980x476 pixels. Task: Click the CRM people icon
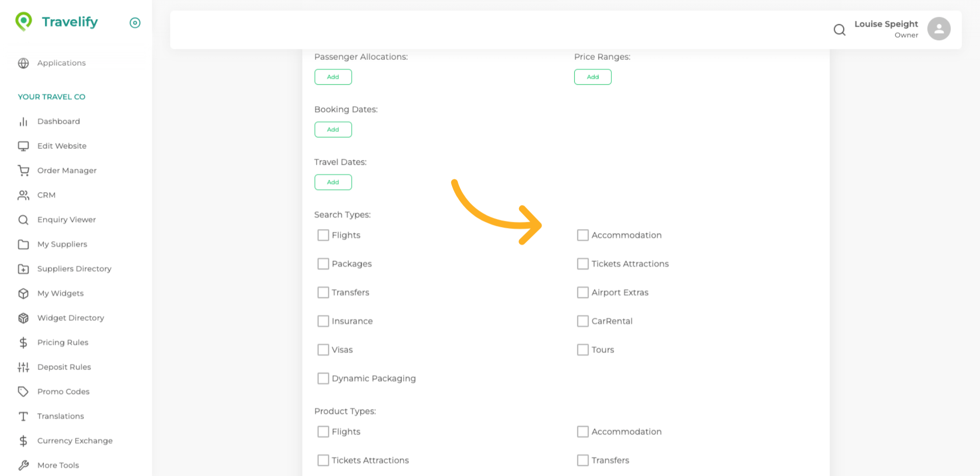pyautogui.click(x=23, y=195)
